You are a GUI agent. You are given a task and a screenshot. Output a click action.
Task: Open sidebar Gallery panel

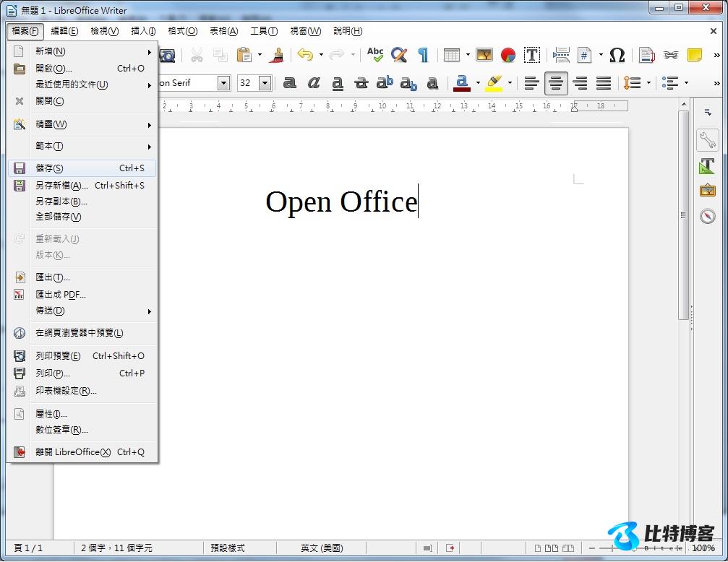(707, 191)
